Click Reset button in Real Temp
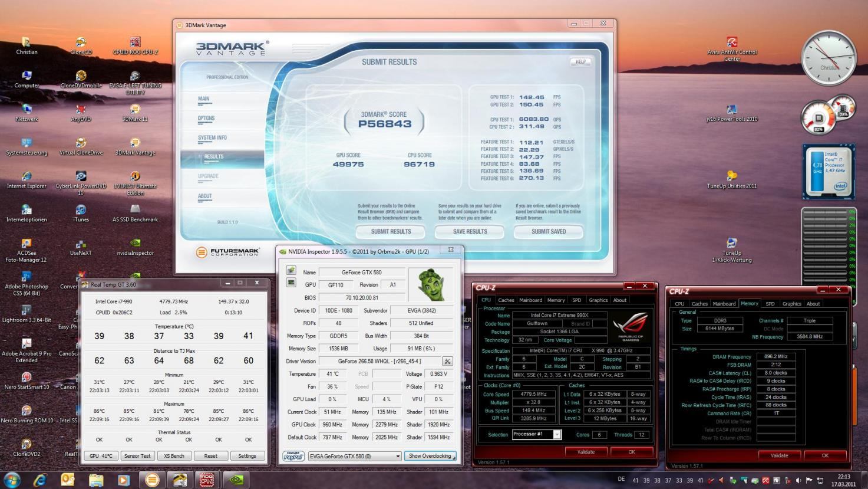868x489 pixels. 210,456
